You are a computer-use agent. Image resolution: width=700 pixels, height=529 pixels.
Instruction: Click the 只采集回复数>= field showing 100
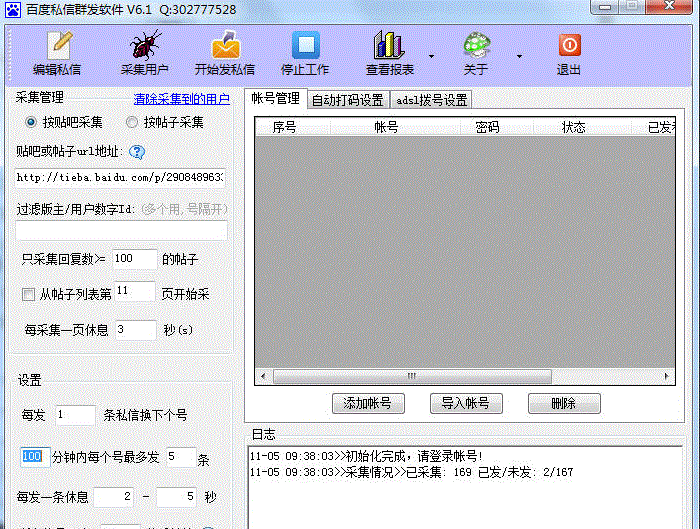pyautogui.click(x=134, y=259)
